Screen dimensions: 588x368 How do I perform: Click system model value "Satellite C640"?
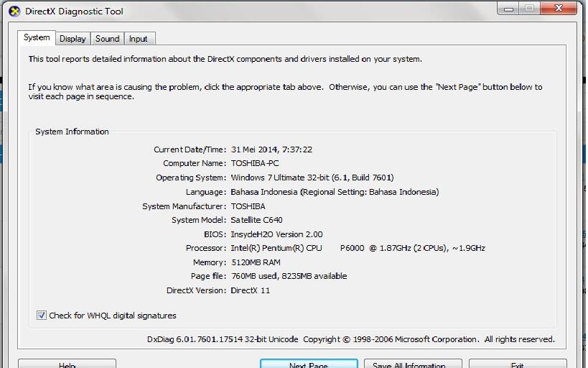click(x=257, y=220)
